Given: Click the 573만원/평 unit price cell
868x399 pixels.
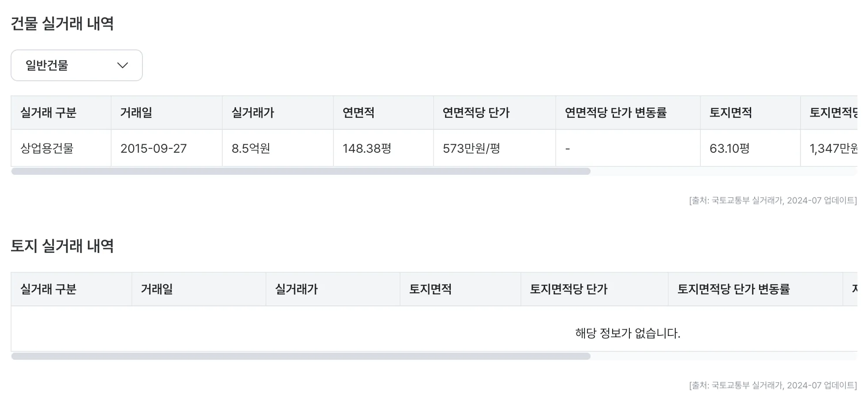Looking at the screenshot, I should click(471, 148).
